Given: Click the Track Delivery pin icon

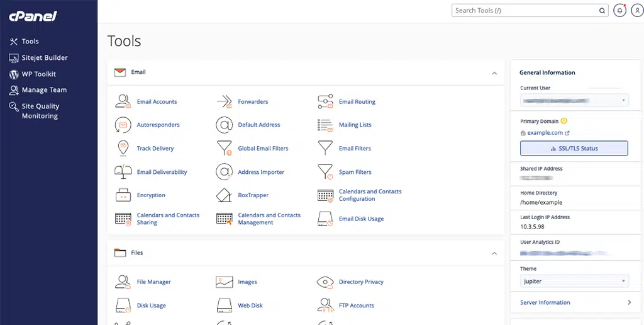Looking at the screenshot, I should click(x=123, y=149).
